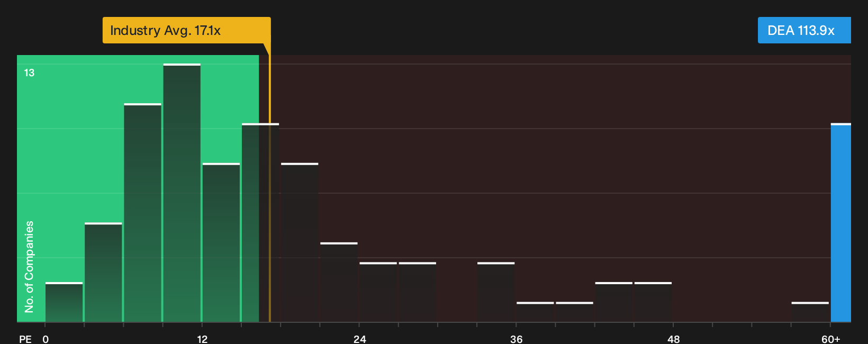Select the blue 60+ PE bar
The height and width of the screenshot is (344, 868).
(x=841, y=222)
